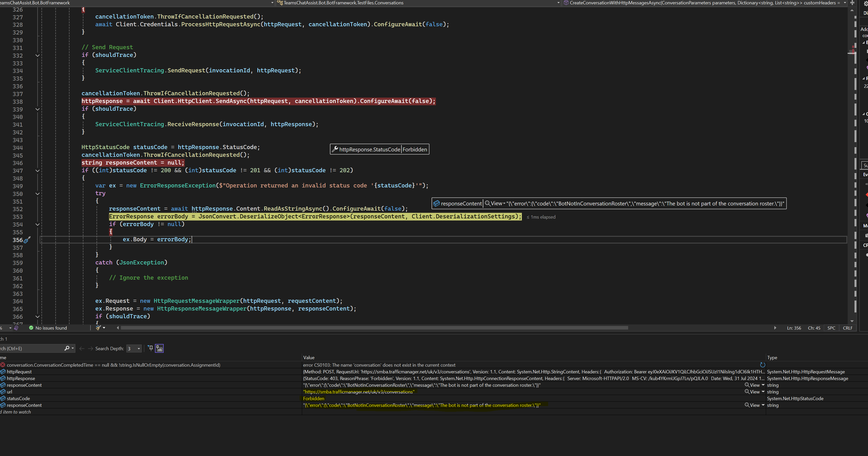Click the red error icon beside the conversation watch
The height and width of the screenshot is (456, 868).
(x=3, y=365)
